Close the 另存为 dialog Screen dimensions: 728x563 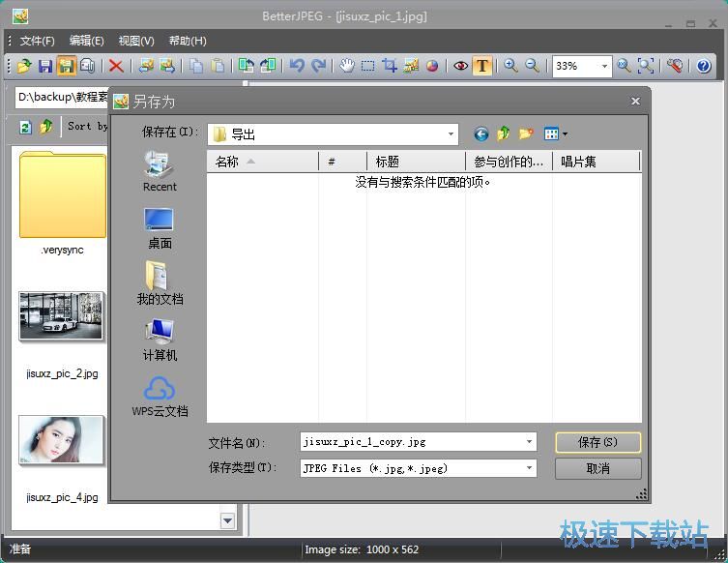(635, 102)
